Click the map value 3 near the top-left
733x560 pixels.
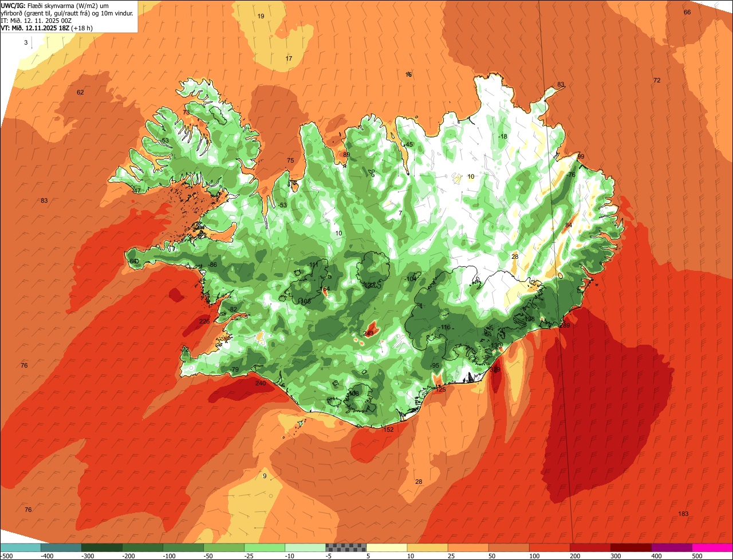[x=25, y=42]
